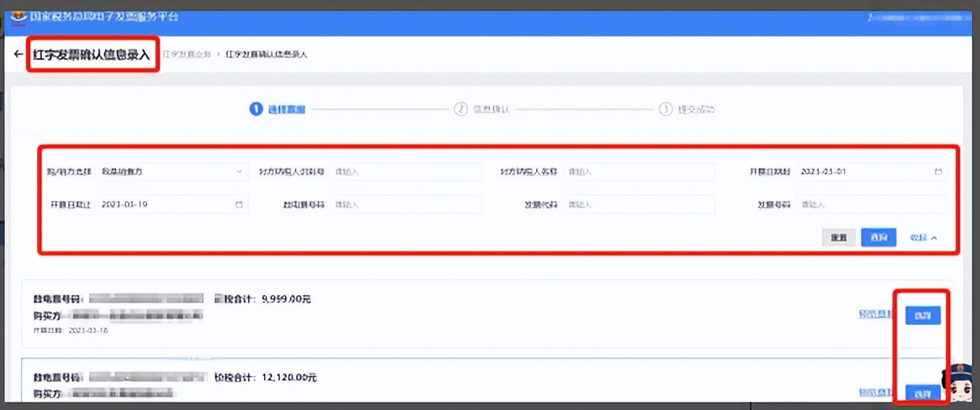Click the 价税合计 9,999.00元 amount text
The height and width of the screenshot is (410, 980).
tap(262, 299)
